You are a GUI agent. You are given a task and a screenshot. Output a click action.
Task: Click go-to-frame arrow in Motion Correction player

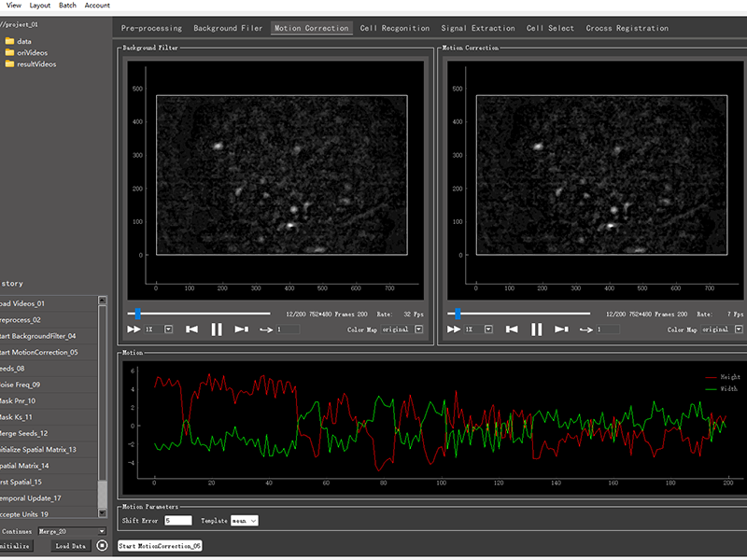[x=586, y=329]
